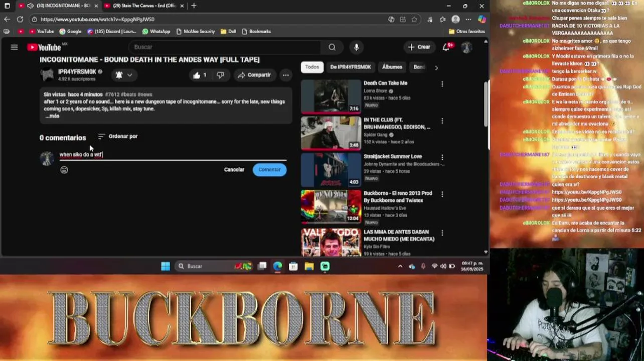This screenshot has width=644, height=361.
Task: Open the taskbar clock and date
Action: coord(471,266)
